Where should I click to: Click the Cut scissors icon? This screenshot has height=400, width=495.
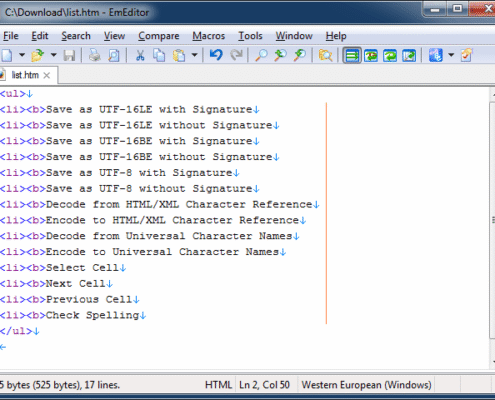(x=140, y=55)
